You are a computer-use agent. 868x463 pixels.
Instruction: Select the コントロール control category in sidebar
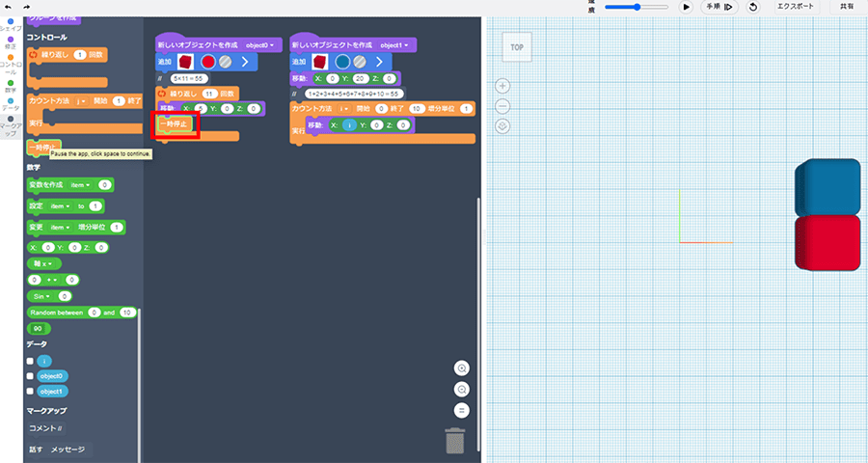pos(11,65)
